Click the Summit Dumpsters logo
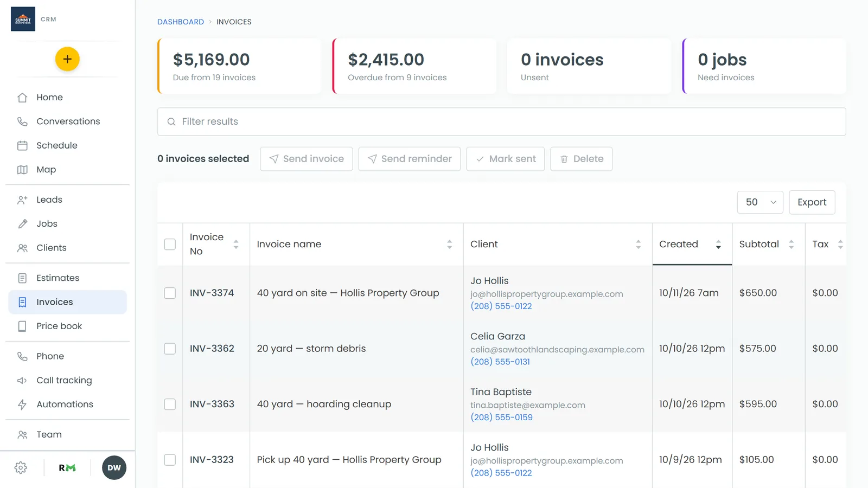The width and height of the screenshot is (868, 488). tap(23, 19)
